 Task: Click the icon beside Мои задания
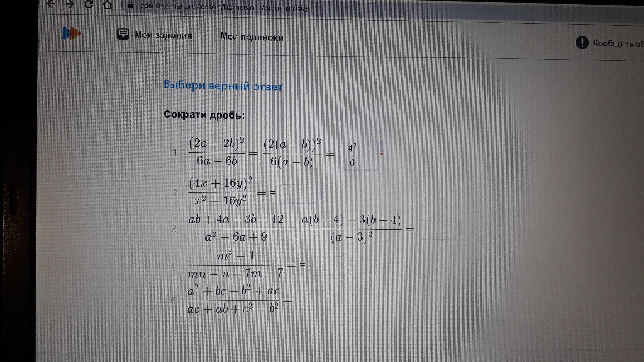[x=123, y=34]
